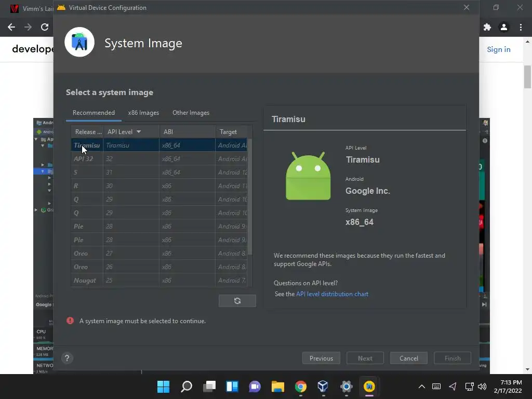Click the touch keyboard tray icon
The height and width of the screenshot is (399, 532).
click(436, 387)
